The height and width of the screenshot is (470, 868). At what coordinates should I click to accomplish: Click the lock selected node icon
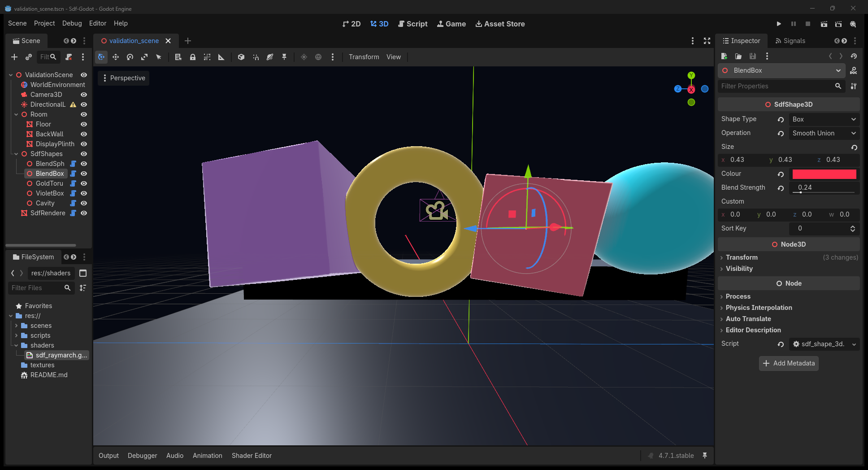[193, 57]
